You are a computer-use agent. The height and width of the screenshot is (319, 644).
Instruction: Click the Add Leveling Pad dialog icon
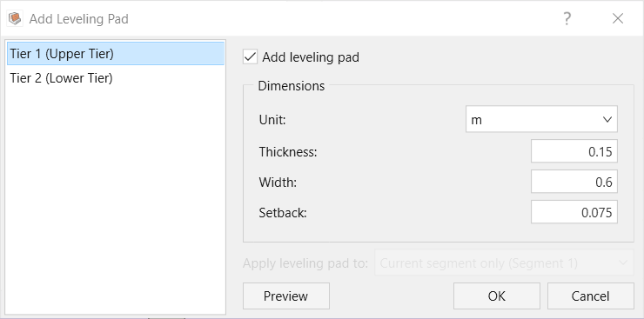coord(15,19)
